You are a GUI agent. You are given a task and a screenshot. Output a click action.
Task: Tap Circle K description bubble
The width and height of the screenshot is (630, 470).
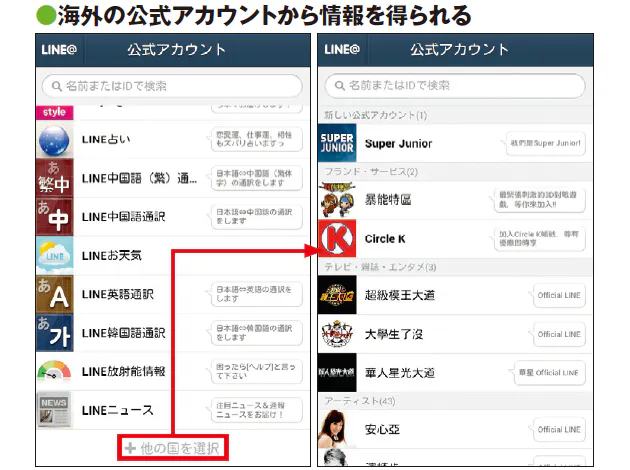pos(540,239)
